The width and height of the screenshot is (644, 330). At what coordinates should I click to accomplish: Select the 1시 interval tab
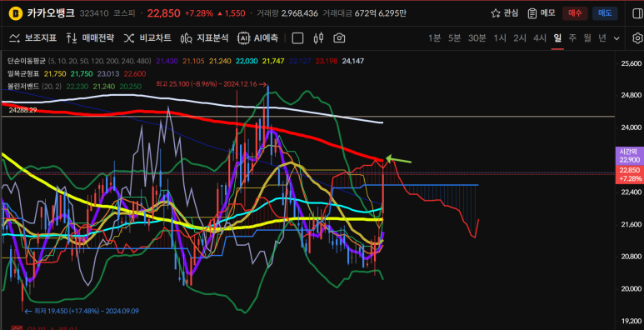[500, 38]
